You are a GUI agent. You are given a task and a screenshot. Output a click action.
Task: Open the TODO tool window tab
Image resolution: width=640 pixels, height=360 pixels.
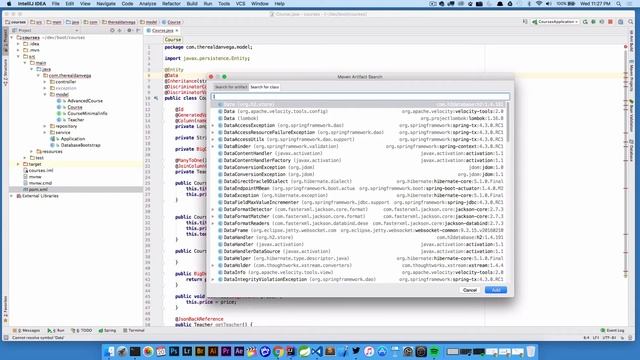[82, 330]
